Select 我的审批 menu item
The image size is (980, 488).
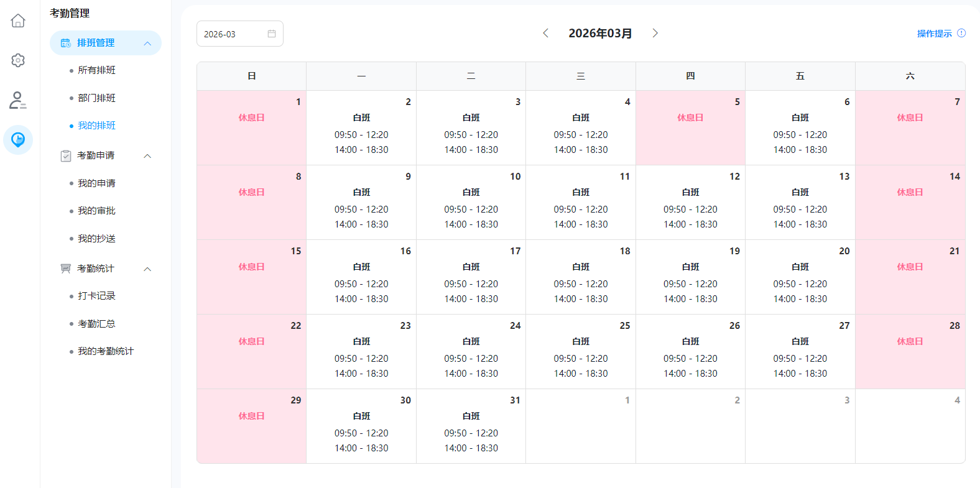[96, 211]
